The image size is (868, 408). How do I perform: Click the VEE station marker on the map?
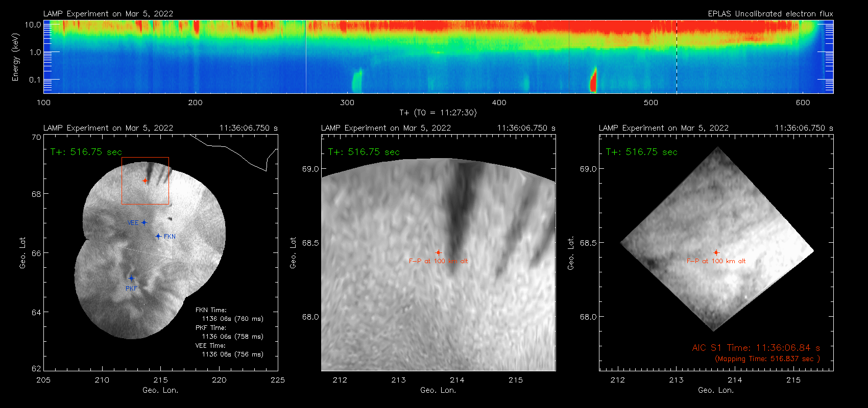point(144,222)
